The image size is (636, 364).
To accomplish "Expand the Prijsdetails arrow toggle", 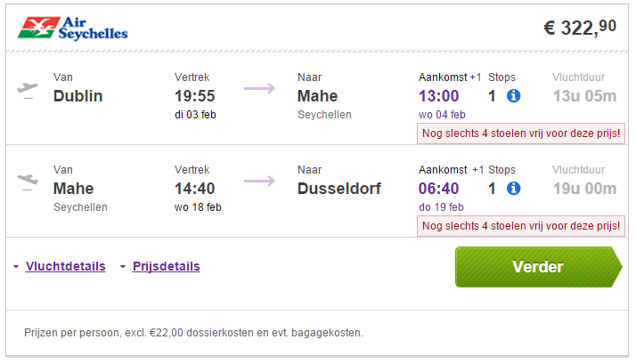I will (x=123, y=267).
